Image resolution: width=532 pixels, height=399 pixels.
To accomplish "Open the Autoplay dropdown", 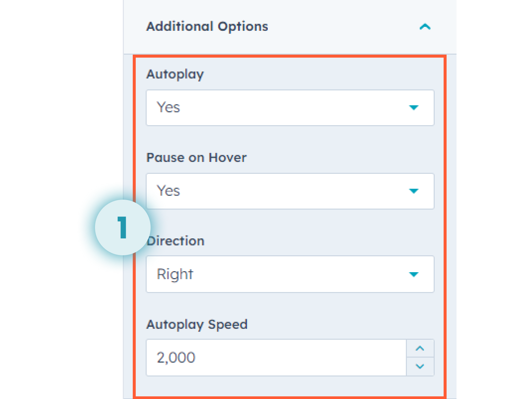I will pyautogui.click(x=290, y=108).
